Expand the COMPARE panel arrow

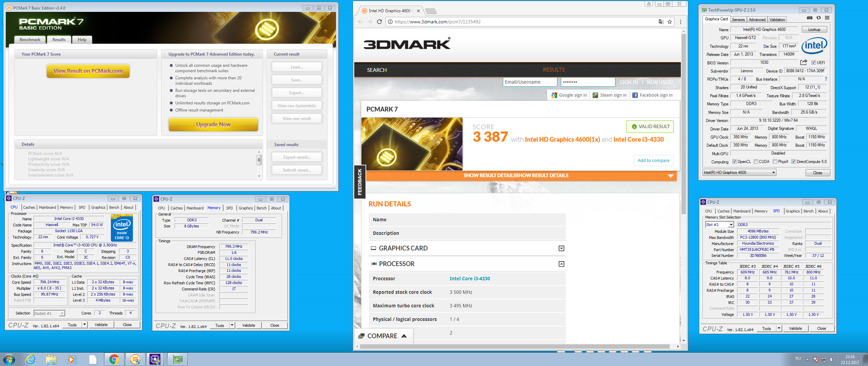click(404, 336)
